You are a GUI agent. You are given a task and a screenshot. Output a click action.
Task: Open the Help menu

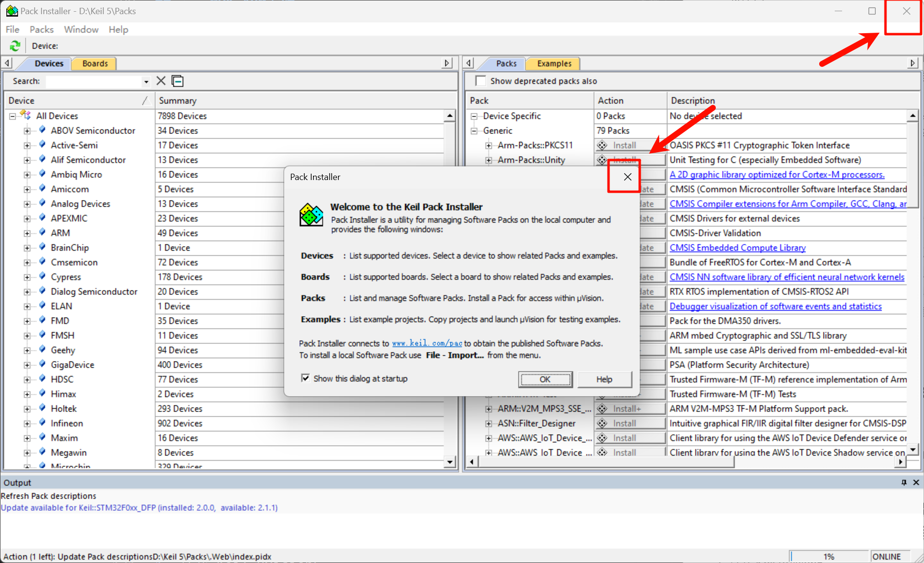[x=118, y=29]
